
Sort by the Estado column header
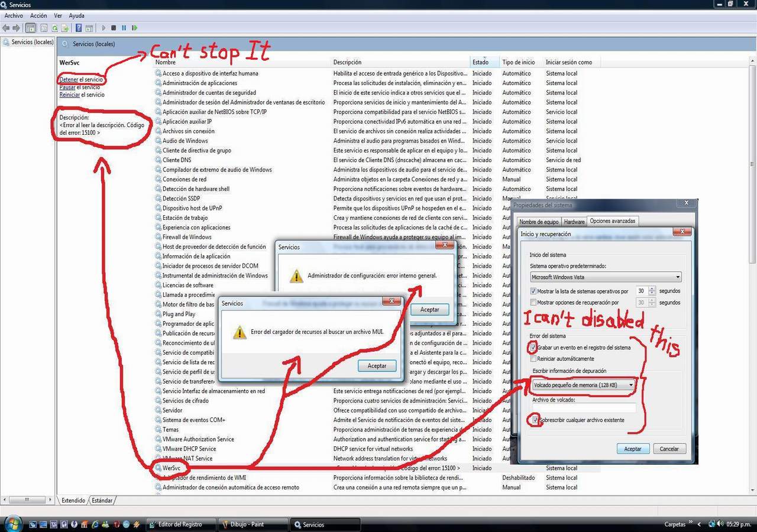[x=484, y=62]
